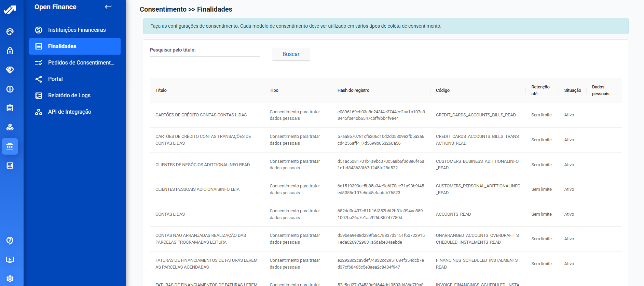Select the clipboard icon in left rail
Image resolution: width=644 pixels, height=286 pixels.
point(10,108)
